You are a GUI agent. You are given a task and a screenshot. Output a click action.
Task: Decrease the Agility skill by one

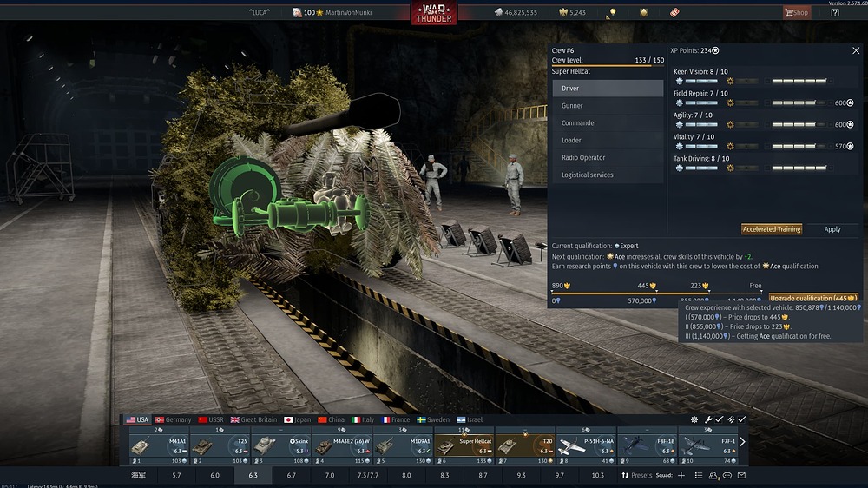pos(767,124)
